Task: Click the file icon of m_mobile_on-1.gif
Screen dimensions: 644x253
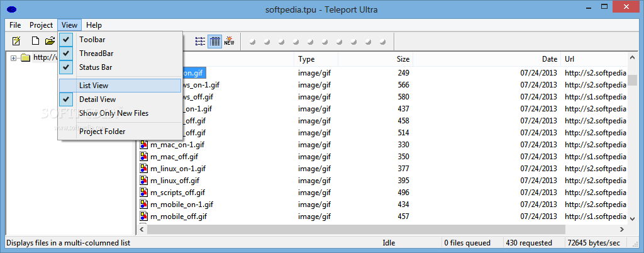Action: 144,204
